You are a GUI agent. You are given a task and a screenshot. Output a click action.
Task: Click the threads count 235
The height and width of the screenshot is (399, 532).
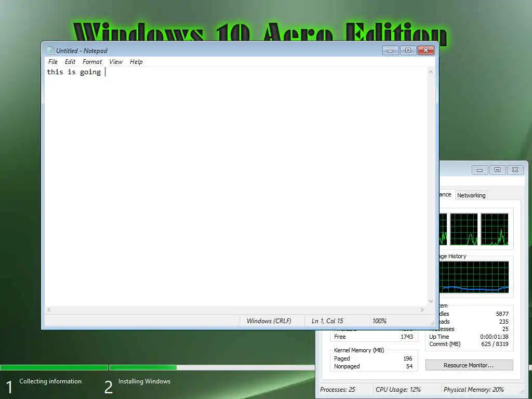click(503, 322)
